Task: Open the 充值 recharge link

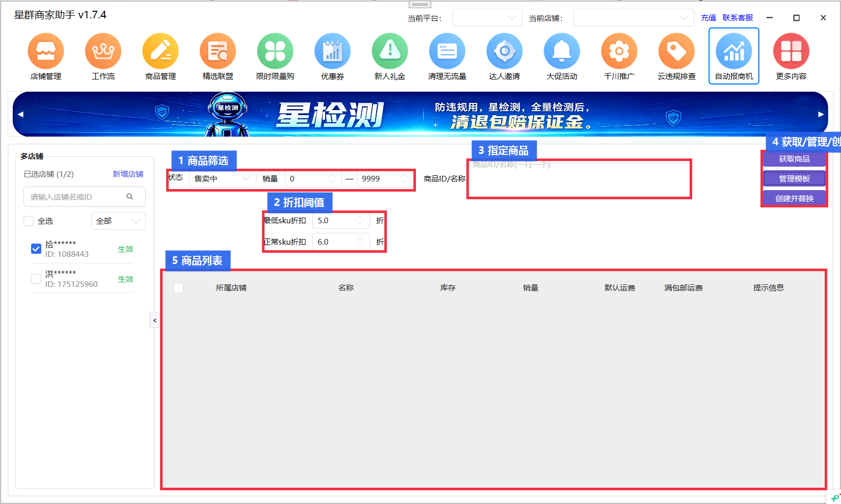Action: 708,18
